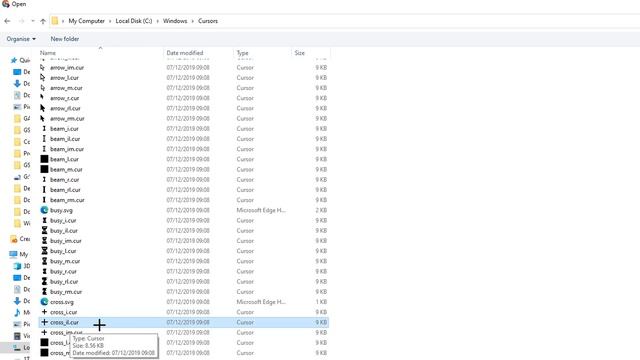Select My Computer in navigation pane
Screen dimensions: 640x360
(19, 254)
